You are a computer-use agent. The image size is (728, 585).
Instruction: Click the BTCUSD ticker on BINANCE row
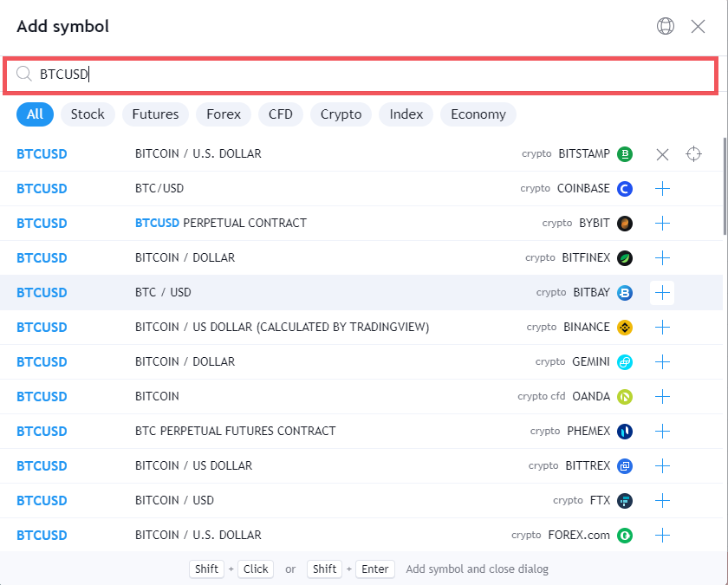click(42, 328)
